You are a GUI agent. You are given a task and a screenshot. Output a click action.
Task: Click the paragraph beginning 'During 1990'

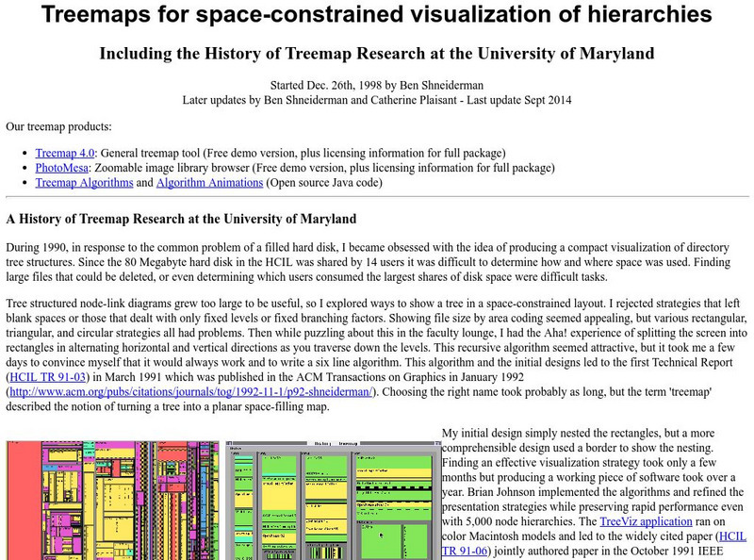[377, 262]
